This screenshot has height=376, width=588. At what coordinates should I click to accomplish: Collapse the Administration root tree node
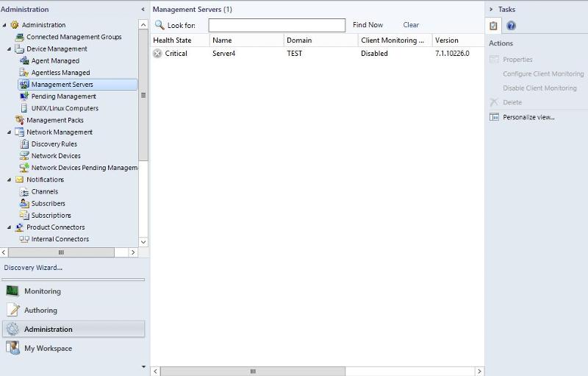[4, 25]
